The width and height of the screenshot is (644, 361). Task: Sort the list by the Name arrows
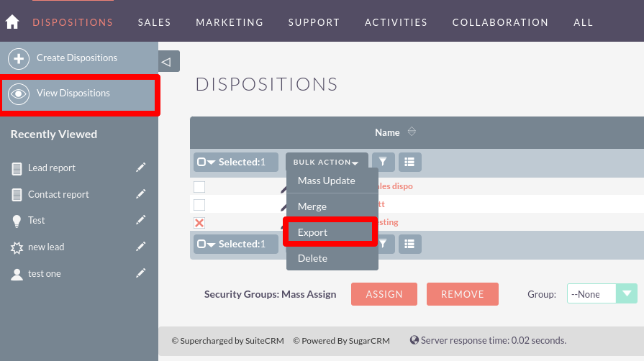[412, 132]
